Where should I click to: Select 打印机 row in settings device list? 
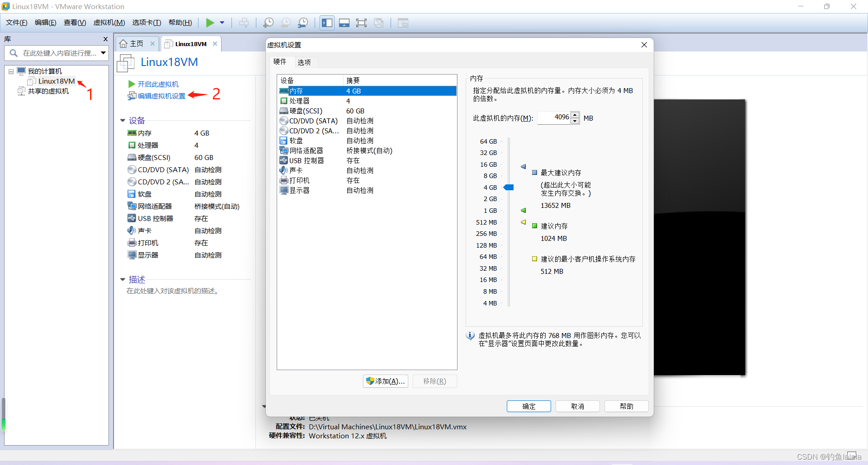(x=367, y=180)
